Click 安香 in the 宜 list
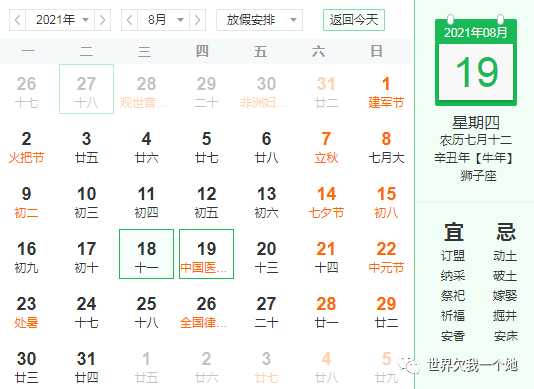Screen dimensions: 534x389 [x=453, y=336]
